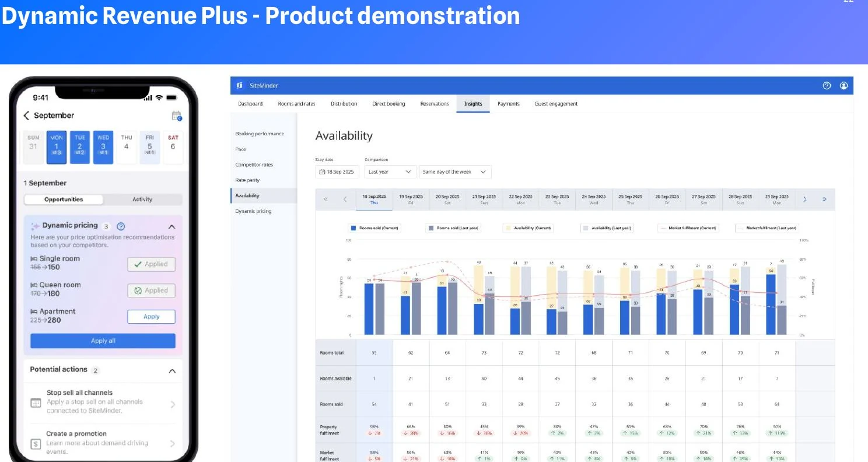
Task: Open the Dynamic pricing help question icon
Action: click(121, 226)
